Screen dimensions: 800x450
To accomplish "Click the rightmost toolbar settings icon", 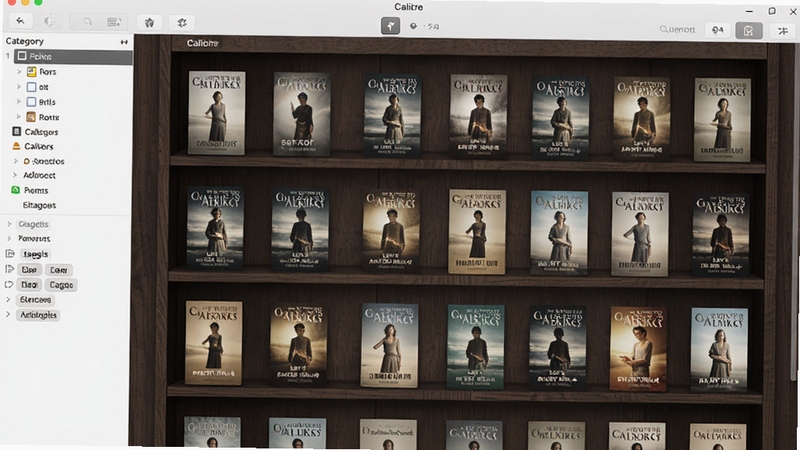I will point(783,31).
